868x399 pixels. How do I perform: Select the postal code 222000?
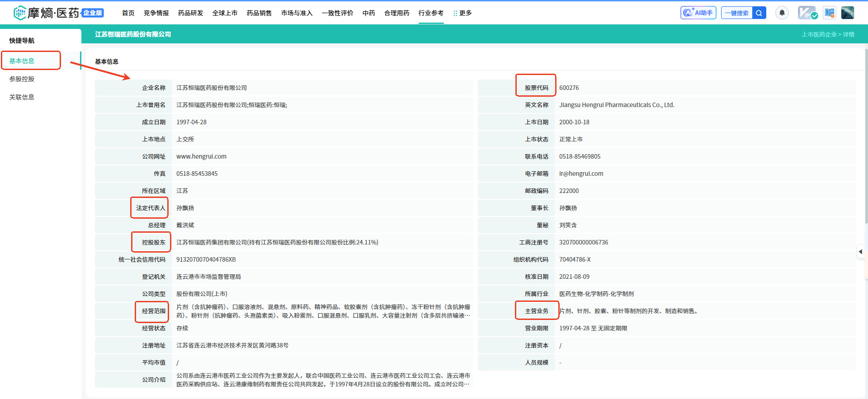tap(569, 191)
